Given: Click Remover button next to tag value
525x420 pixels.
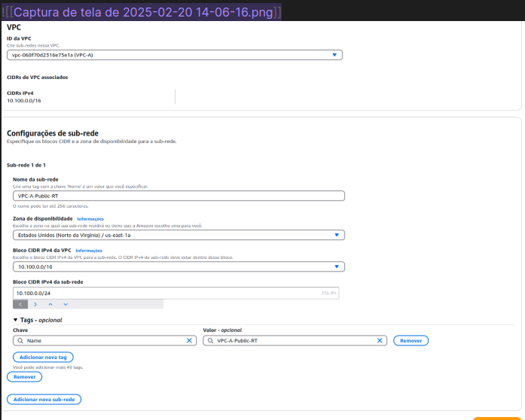Looking at the screenshot, I should click(411, 340).
